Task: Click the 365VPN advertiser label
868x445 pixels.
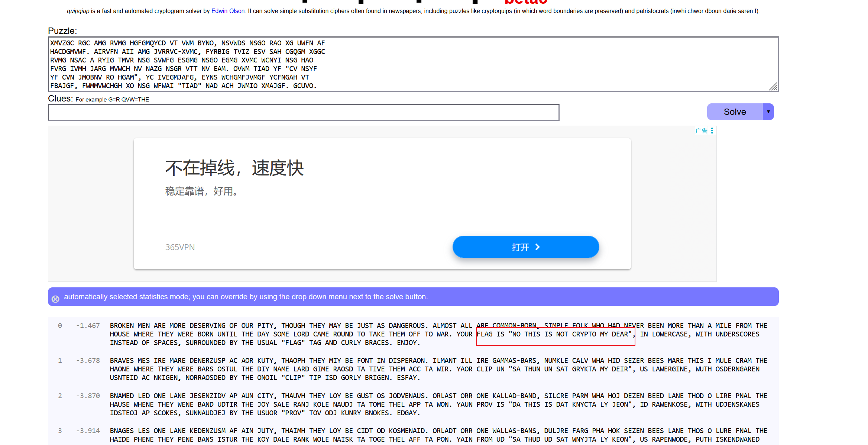Action: click(x=180, y=247)
